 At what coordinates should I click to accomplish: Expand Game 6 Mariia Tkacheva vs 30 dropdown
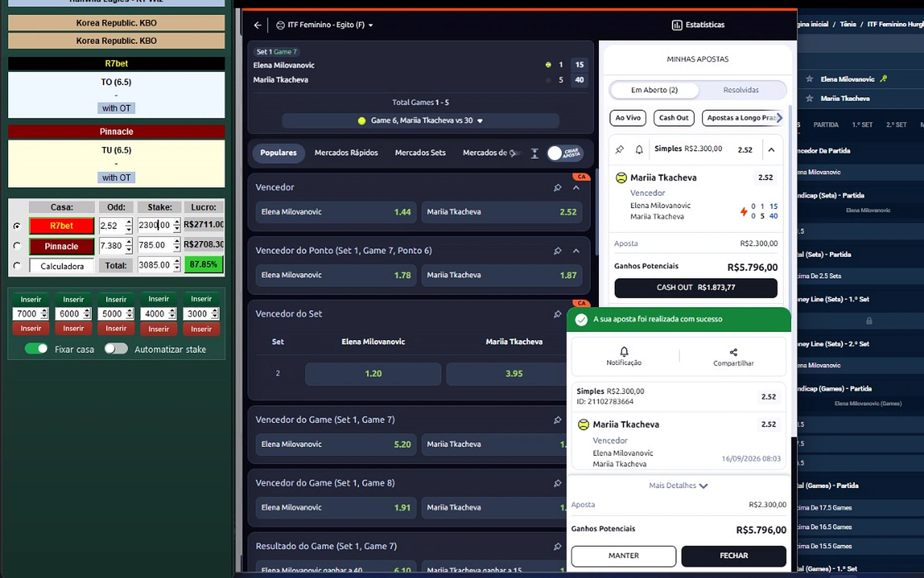click(x=420, y=121)
